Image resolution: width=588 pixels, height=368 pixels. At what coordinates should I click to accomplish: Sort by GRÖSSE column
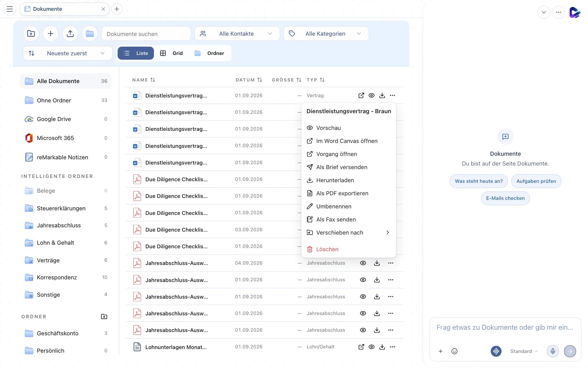(x=286, y=80)
